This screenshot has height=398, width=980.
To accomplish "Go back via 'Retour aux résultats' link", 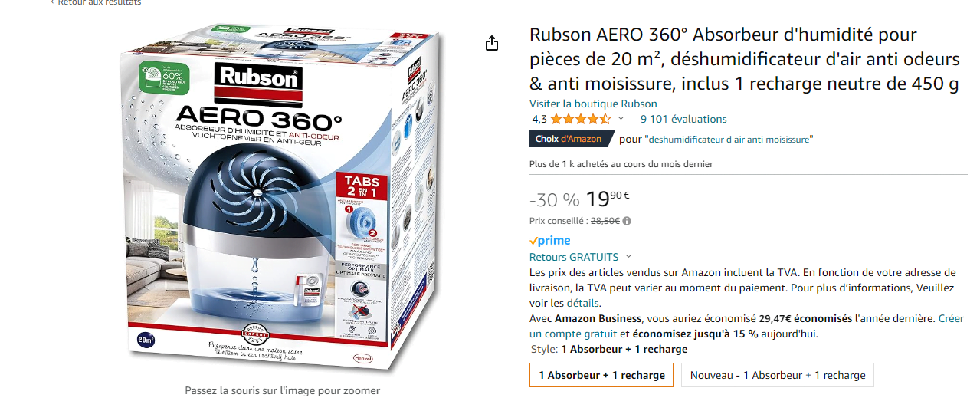I will (x=96, y=2).
